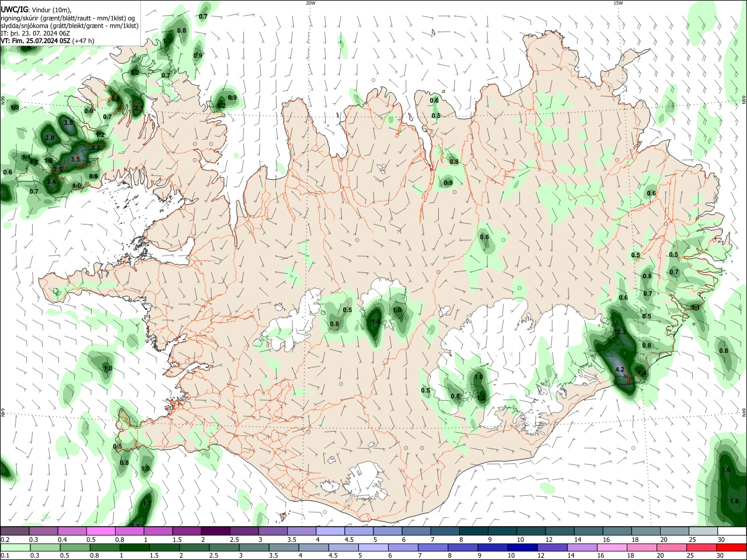Pick the dark teal 8 mm snow swatch
The height and width of the screenshot is (560, 747).
coord(474,531)
